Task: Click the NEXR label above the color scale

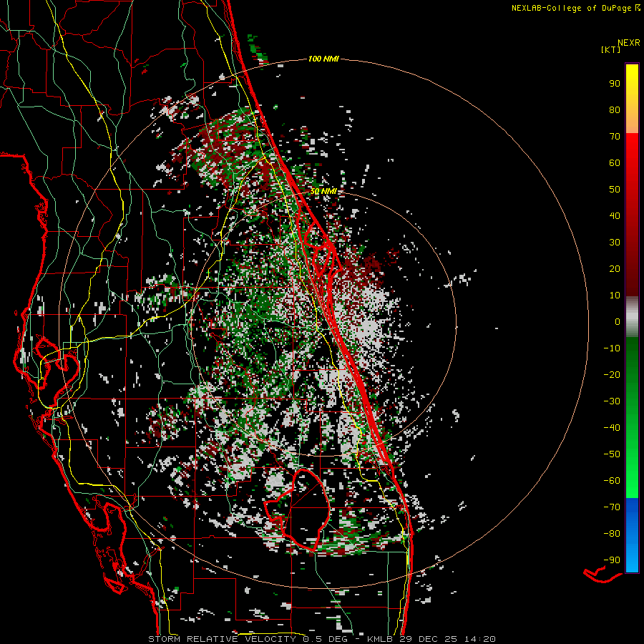Action: pos(628,42)
